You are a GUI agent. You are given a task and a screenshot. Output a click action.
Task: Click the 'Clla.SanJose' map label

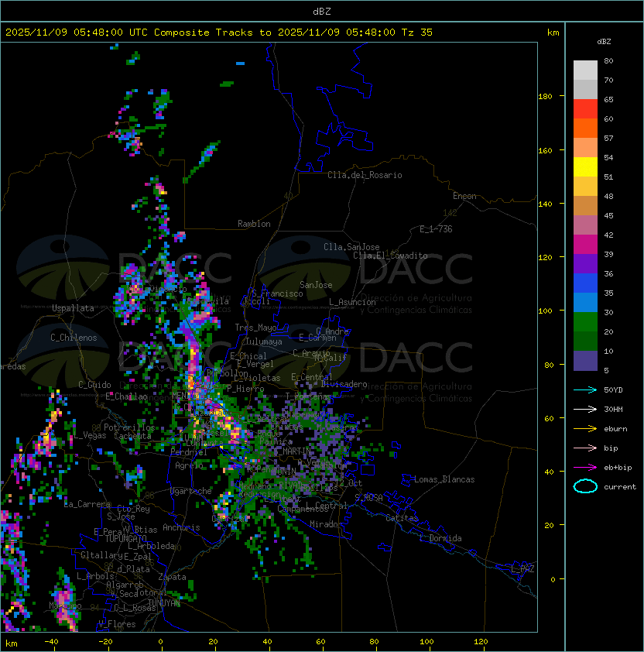pos(351,247)
